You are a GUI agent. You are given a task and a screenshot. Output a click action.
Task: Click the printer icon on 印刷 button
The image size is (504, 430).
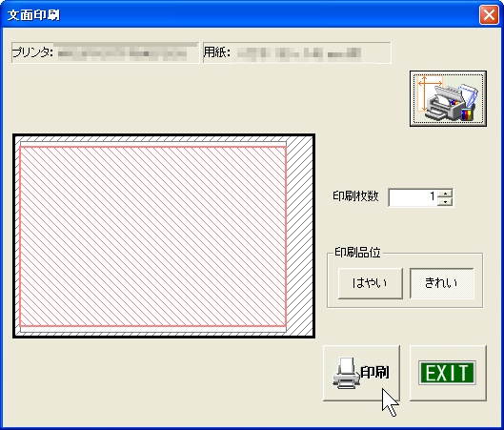tap(346, 373)
